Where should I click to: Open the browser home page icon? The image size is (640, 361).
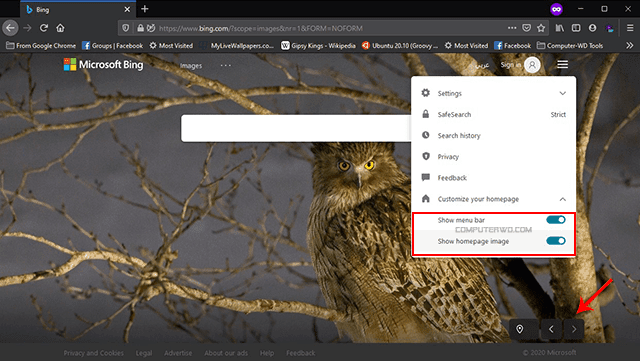[x=60, y=28]
